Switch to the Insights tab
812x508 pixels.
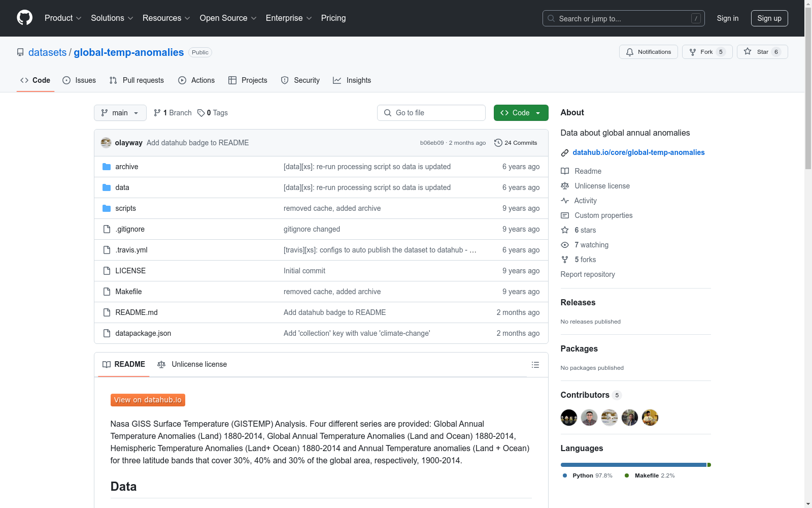pos(352,80)
